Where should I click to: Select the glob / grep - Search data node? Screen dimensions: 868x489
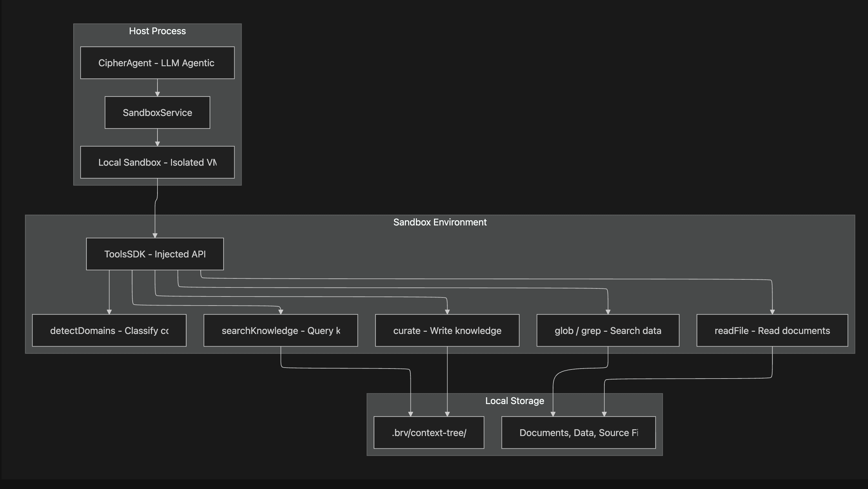coord(608,330)
